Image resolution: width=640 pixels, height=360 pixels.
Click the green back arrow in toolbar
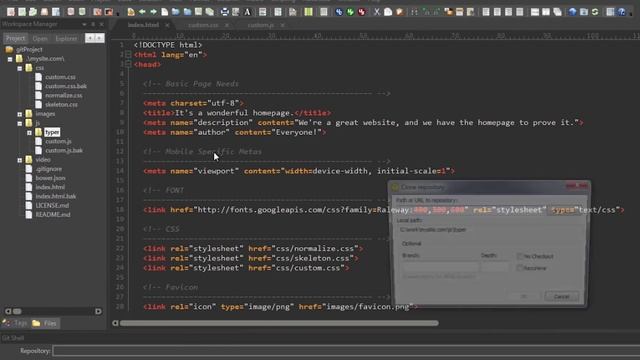coord(142,12)
